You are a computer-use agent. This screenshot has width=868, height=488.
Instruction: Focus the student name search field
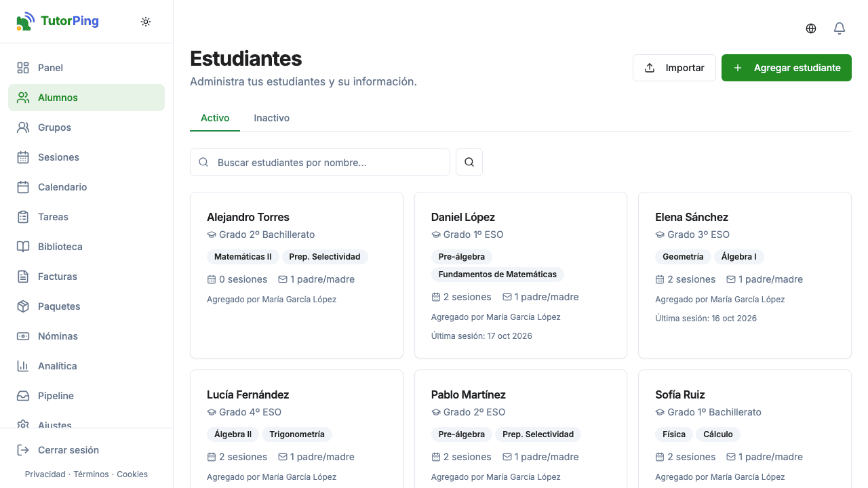click(x=320, y=162)
